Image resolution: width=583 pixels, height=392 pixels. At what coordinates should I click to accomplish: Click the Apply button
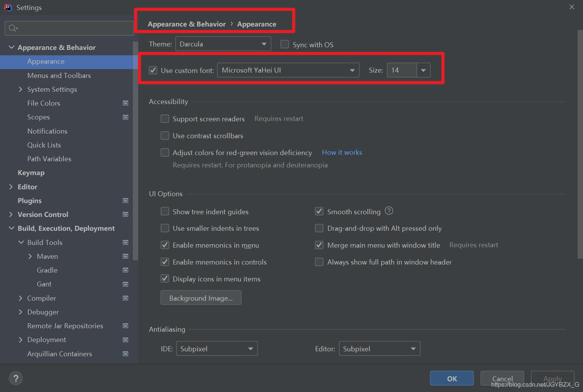(x=552, y=379)
